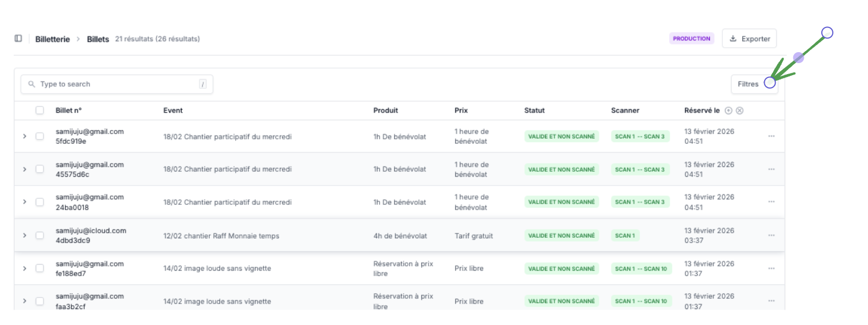Screen dimensions: 868x325
Task: Open the three-dot menu for ticket 4dbd3dc9
Action: coord(771,236)
